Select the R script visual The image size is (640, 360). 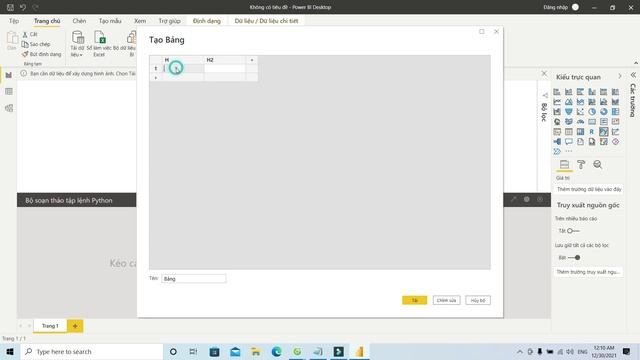pyautogui.click(x=592, y=131)
